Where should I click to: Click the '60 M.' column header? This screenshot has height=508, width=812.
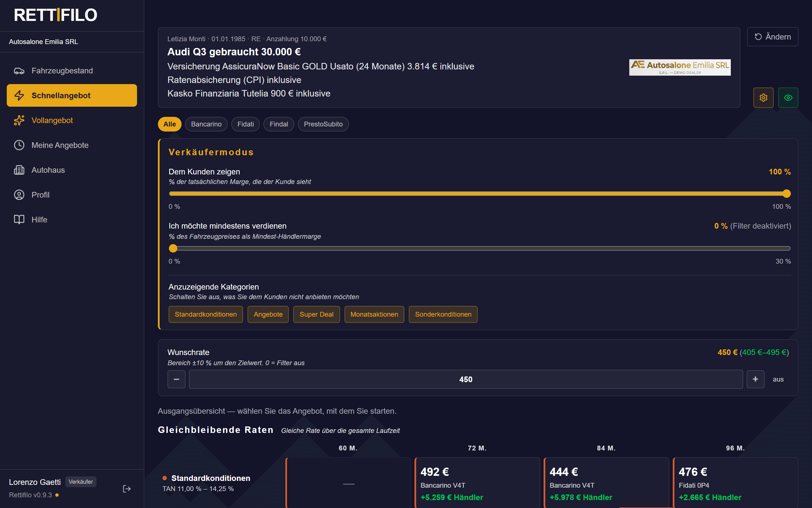click(x=348, y=448)
